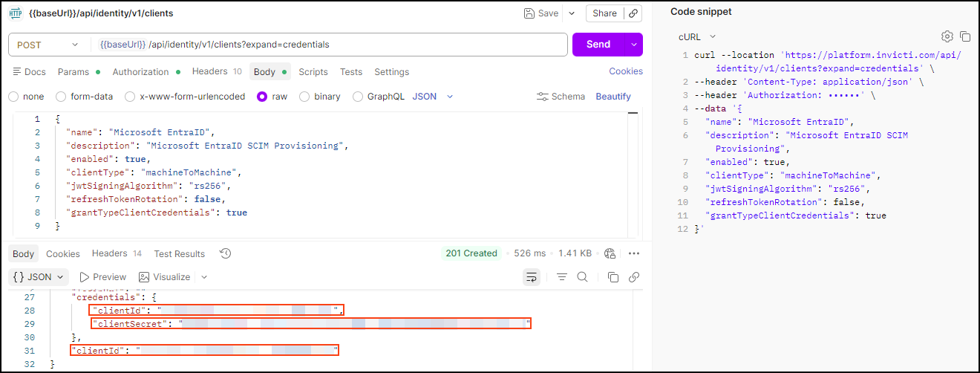Copy the code snippet
Viewport: 980px width, 373px height.
[x=965, y=36]
